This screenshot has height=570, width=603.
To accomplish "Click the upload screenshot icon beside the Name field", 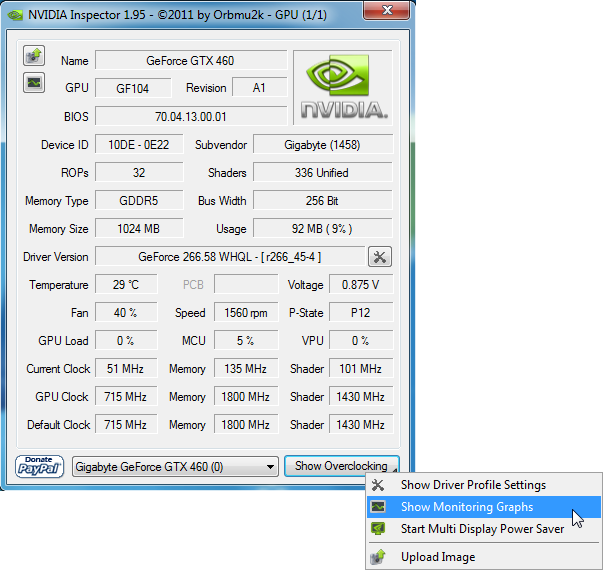I will [34, 56].
